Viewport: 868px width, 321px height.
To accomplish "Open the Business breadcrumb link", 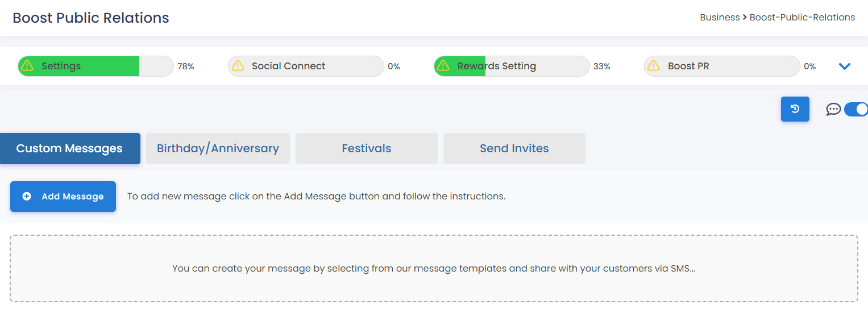I will click(720, 18).
